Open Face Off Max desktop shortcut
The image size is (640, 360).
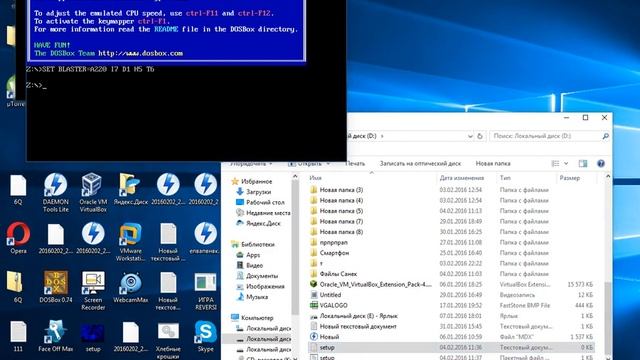(x=56, y=336)
